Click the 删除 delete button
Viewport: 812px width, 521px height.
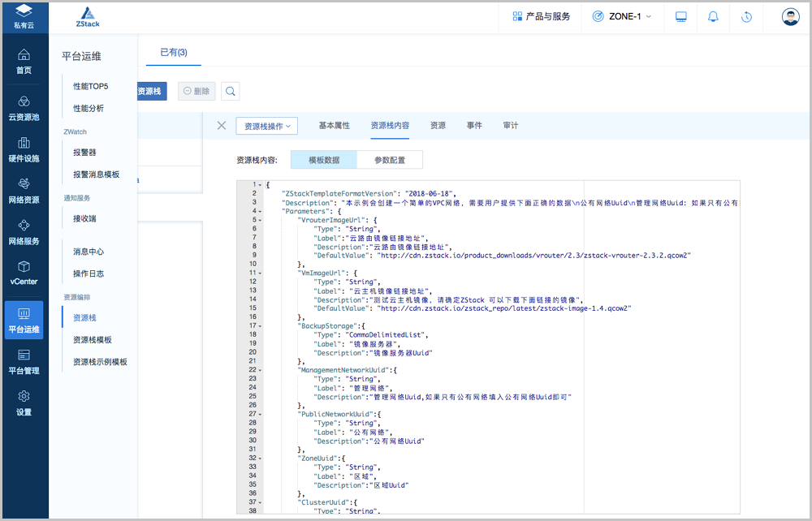pos(196,92)
